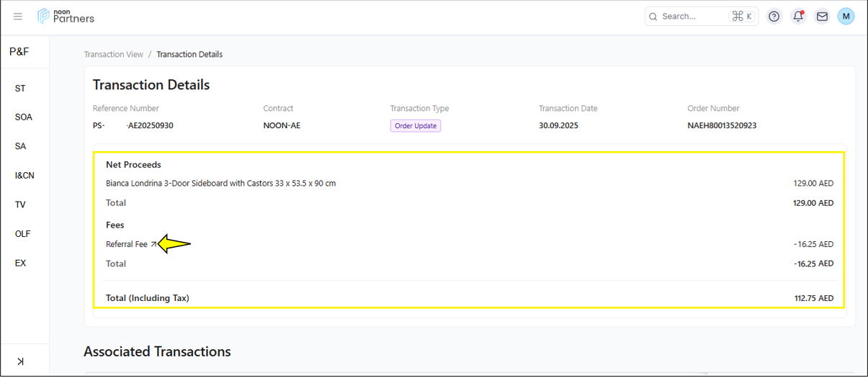Click the Order Update type badge
The height and width of the screenshot is (378, 868).
(x=416, y=126)
